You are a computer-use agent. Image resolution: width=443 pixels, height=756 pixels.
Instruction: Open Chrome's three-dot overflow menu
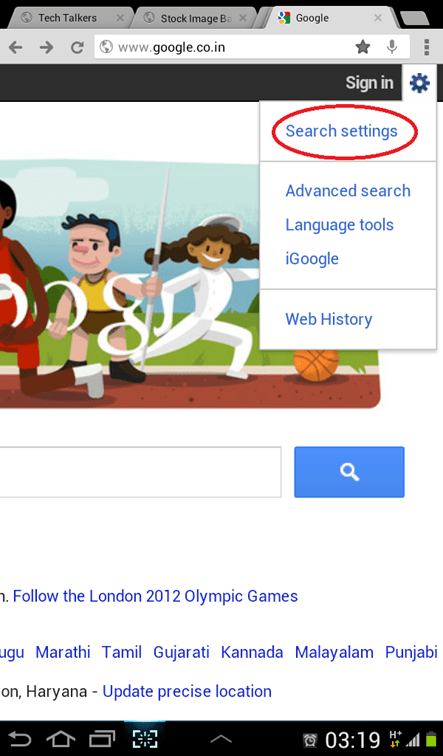click(x=426, y=47)
